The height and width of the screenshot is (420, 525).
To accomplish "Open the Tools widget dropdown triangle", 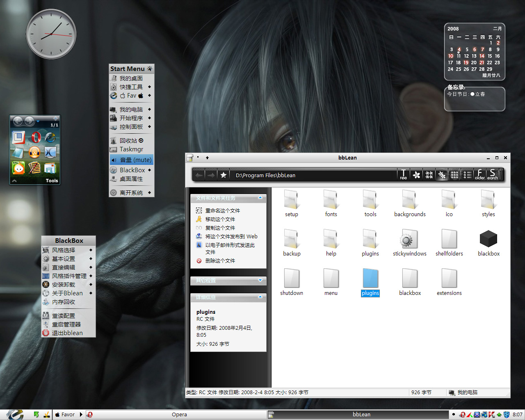I will point(38,121).
